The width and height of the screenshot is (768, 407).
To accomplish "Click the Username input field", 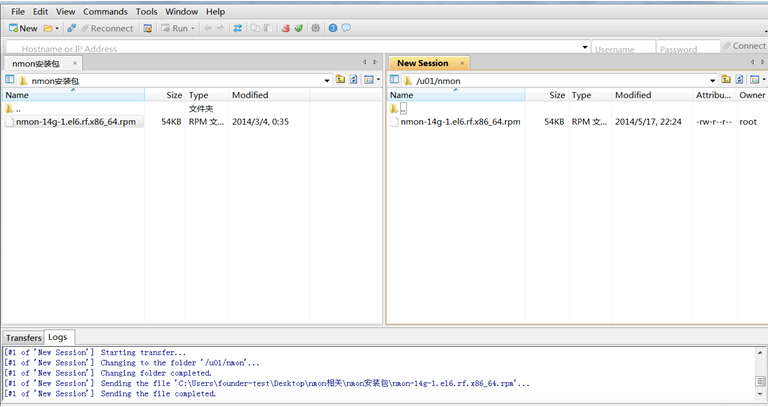I will pyautogui.click(x=623, y=48).
